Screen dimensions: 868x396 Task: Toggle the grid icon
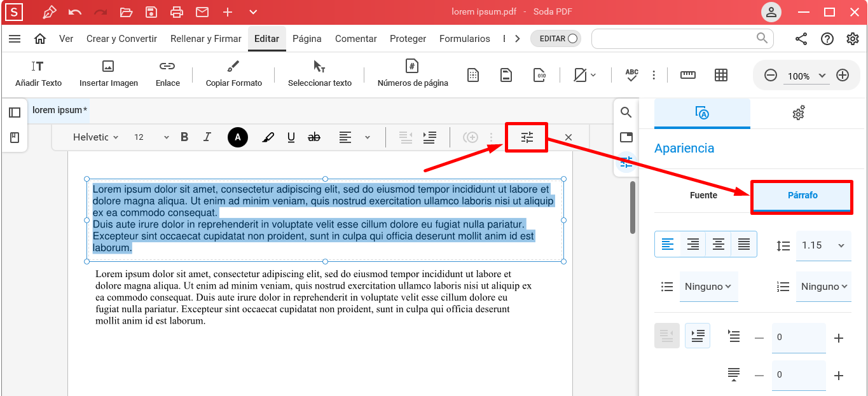721,75
